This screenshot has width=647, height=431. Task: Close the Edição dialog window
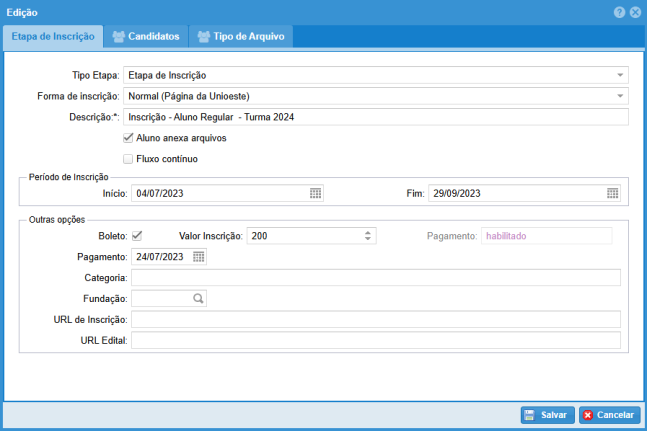(x=635, y=12)
